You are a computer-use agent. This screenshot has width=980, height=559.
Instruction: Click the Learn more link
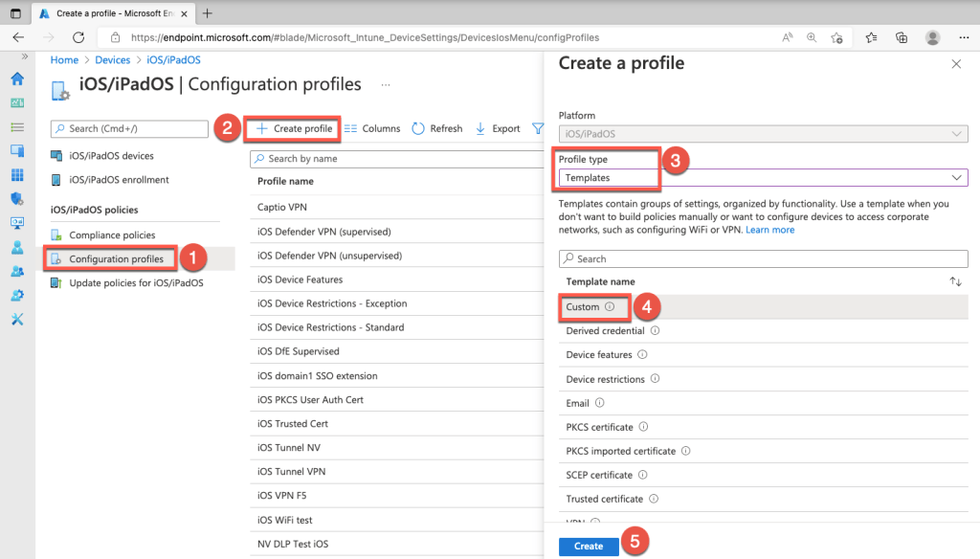click(769, 230)
